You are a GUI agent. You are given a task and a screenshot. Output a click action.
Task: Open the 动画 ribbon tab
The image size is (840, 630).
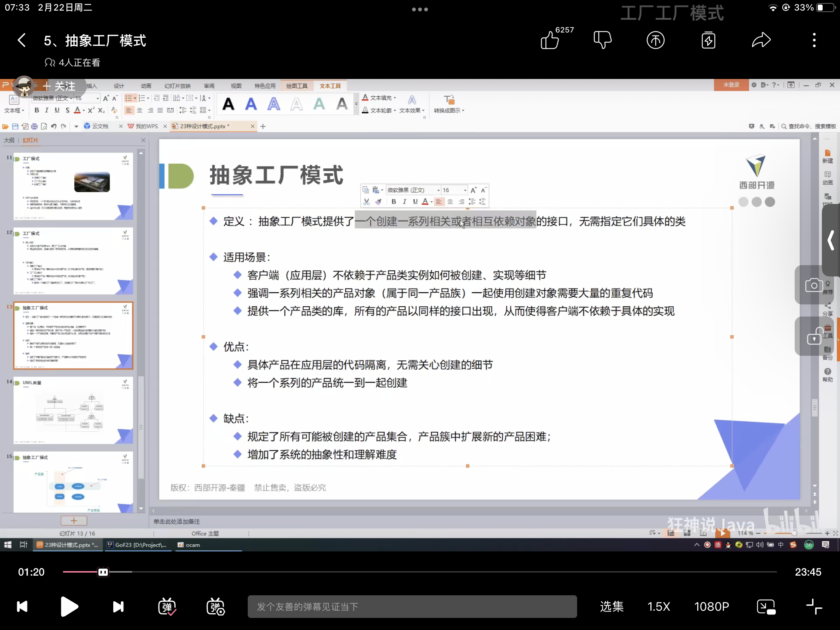(146, 86)
